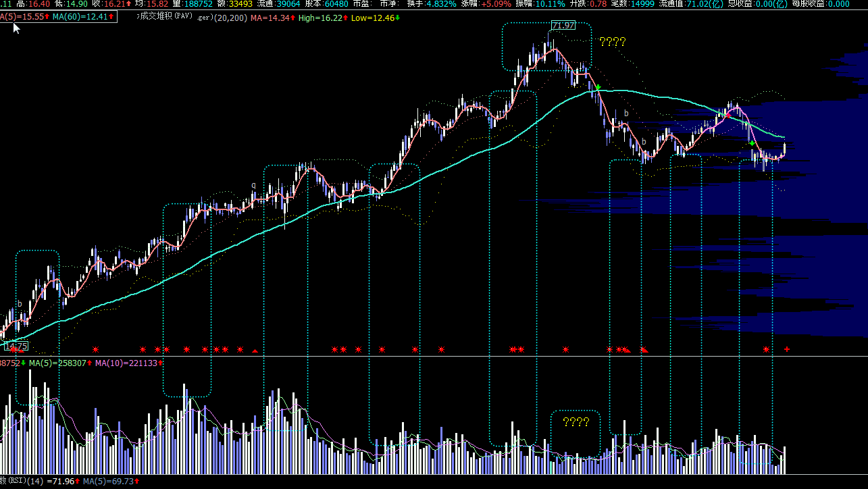Click the MA=14.34 readout

point(272,18)
